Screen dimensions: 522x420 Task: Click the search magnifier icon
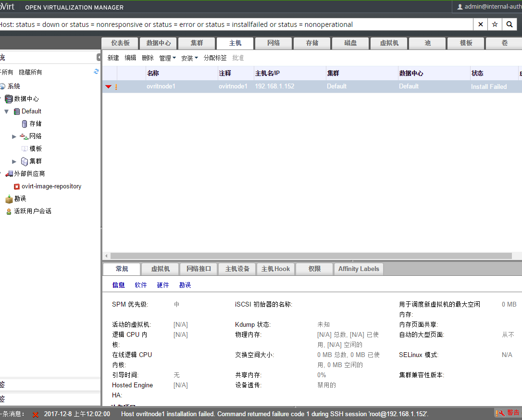pos(510,25)
